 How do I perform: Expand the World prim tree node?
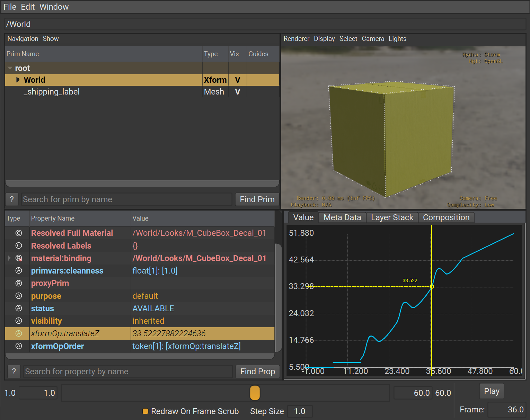point(18,80)
